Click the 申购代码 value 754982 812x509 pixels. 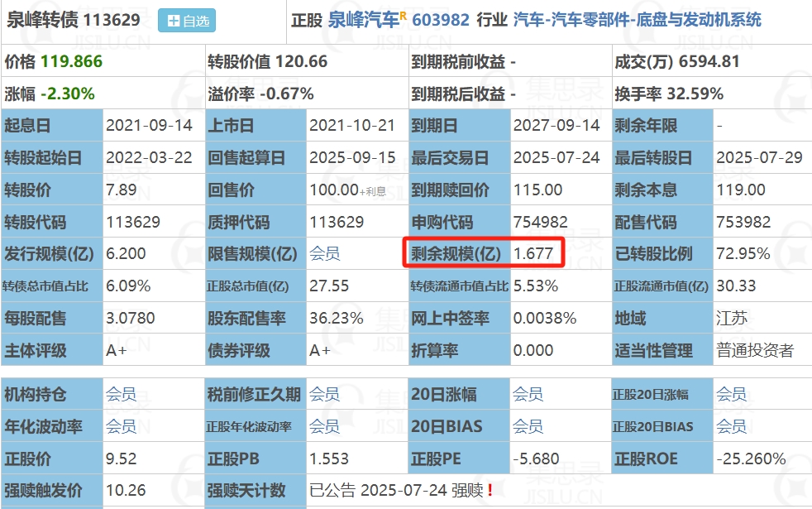tap(540, 222)
